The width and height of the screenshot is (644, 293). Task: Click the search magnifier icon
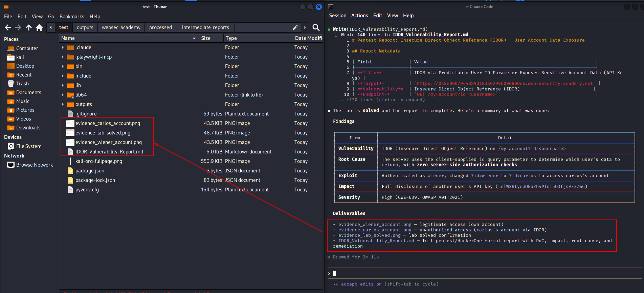(316, 27)
